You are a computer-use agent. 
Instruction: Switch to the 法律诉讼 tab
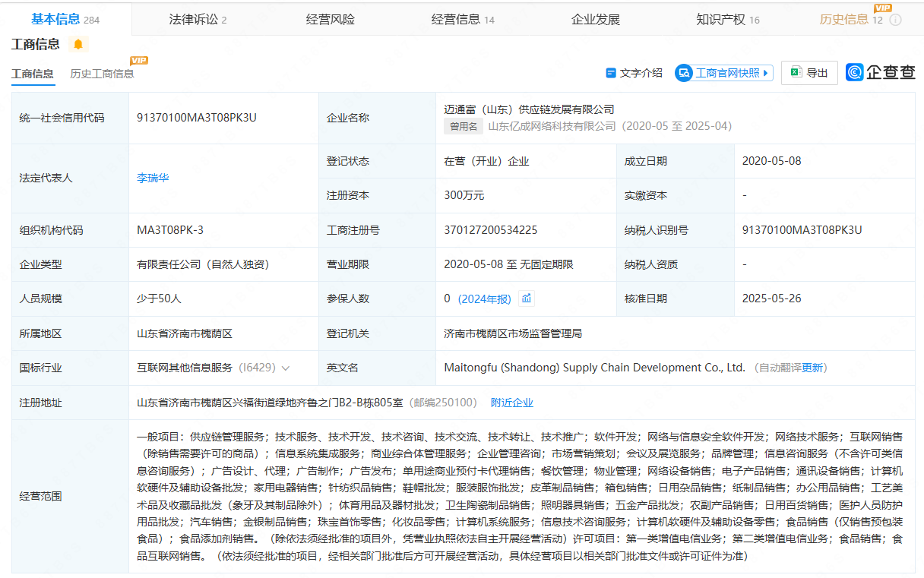(x=198, y=20)
